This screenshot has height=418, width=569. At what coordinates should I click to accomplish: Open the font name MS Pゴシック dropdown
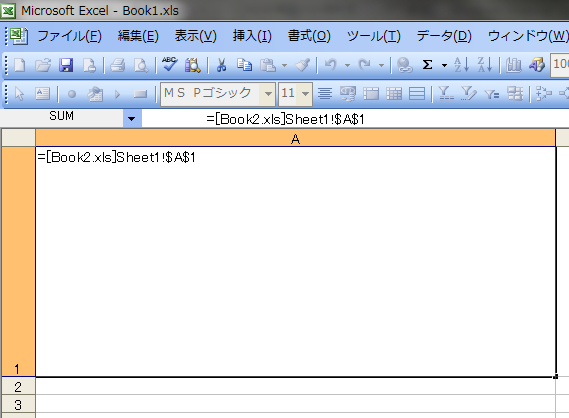[x=268, y=94]
